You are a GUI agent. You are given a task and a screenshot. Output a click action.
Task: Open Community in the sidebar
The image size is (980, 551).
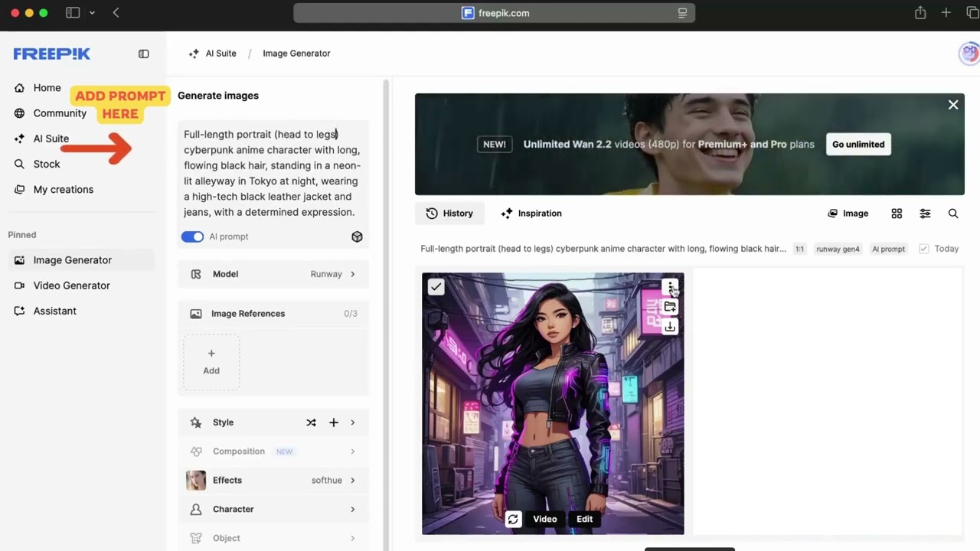pyautogui.click(x=60, y=113)
